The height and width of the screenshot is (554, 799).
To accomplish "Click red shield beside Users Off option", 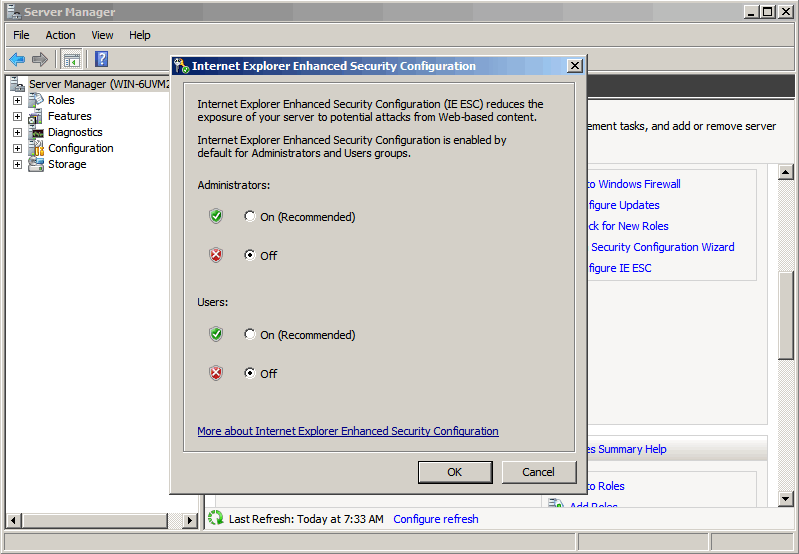I will [216, 373].
